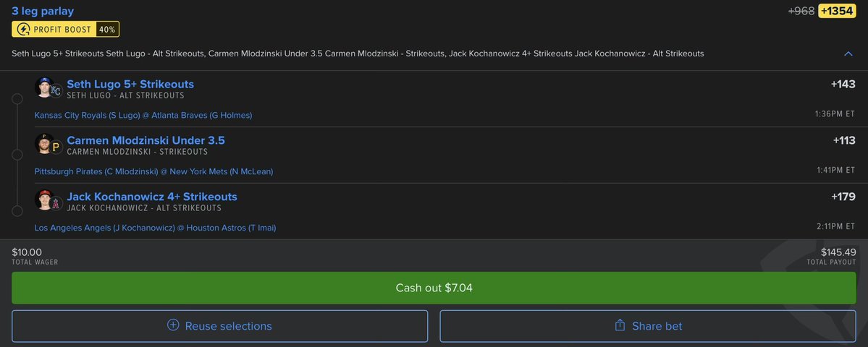Click the Reuse selections button
The image size is (868, 347).
[x=220, y=326]
